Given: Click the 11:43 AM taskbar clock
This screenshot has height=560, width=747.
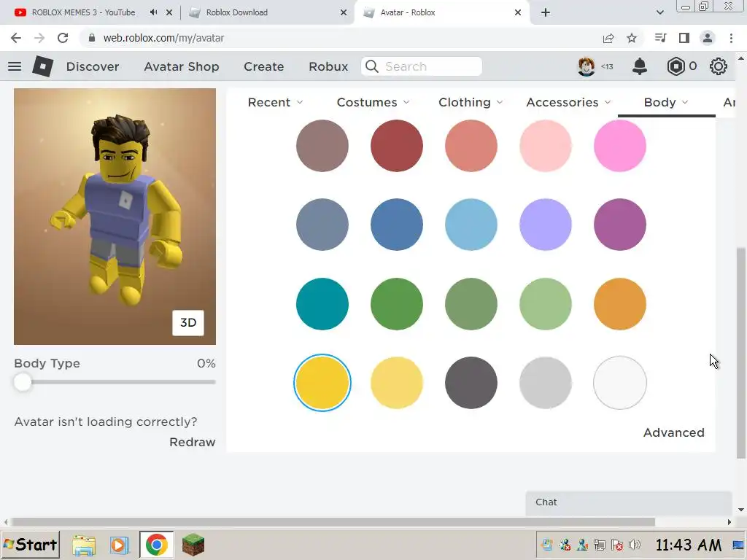Looking at the screenshot, I should coord(689,545).
